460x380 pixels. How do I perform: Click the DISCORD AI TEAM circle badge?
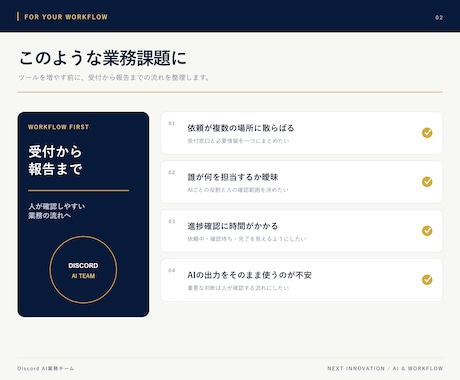pyautogui.click(x=83, y=270)
